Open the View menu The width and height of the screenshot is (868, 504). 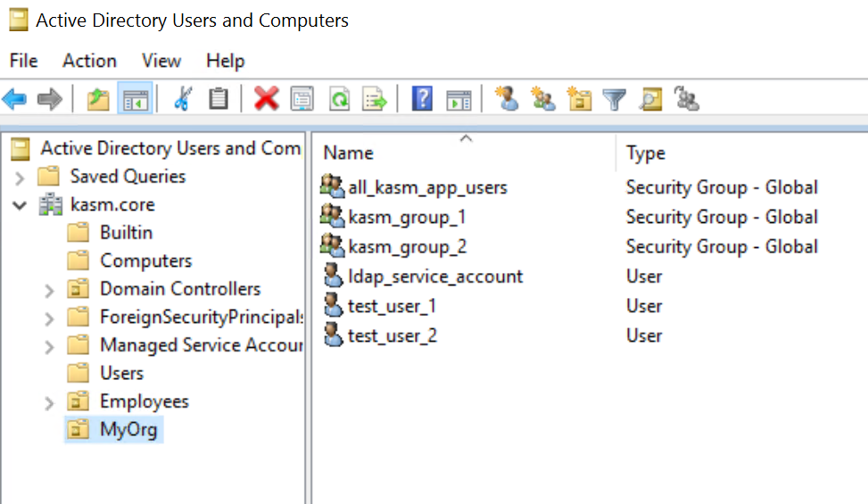click(161, 61)
